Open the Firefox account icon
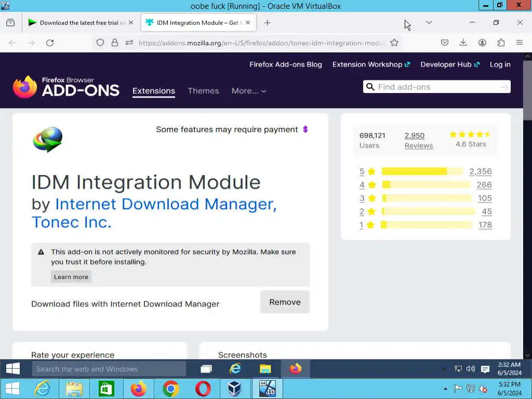The height and width of the screenshot is (399, 532). 482,43
